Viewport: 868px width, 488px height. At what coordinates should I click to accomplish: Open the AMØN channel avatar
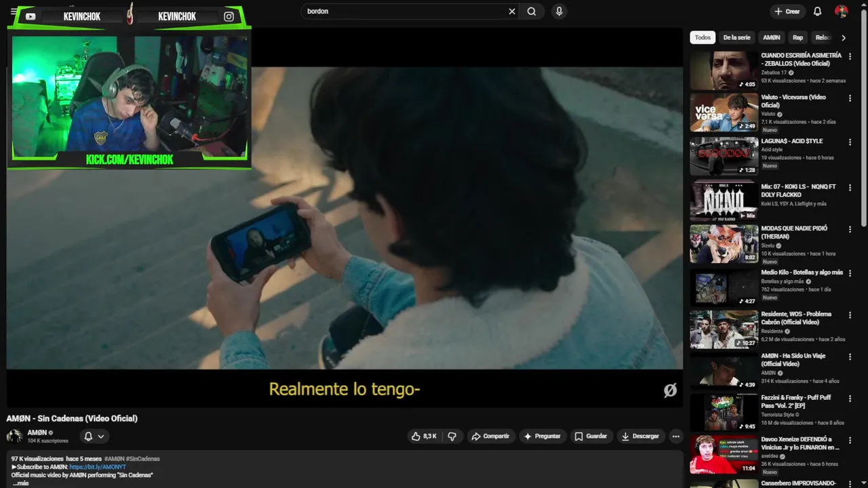[x=14, y=436]
